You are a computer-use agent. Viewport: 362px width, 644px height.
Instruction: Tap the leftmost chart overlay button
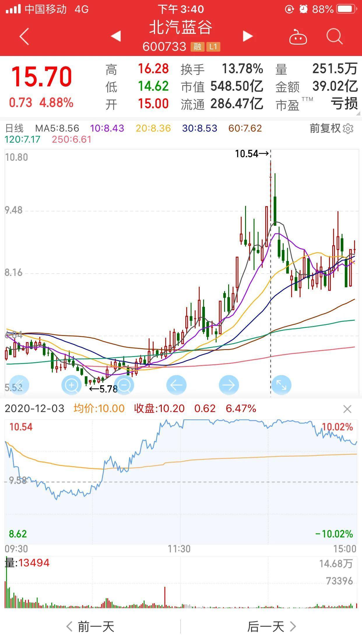[x=19, y=385]
